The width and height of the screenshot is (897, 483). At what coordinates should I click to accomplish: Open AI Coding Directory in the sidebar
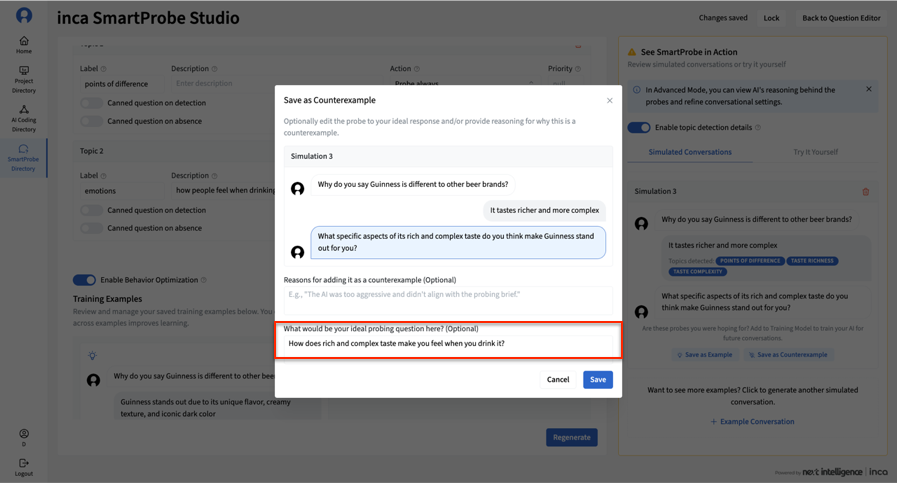pos(23,118)
